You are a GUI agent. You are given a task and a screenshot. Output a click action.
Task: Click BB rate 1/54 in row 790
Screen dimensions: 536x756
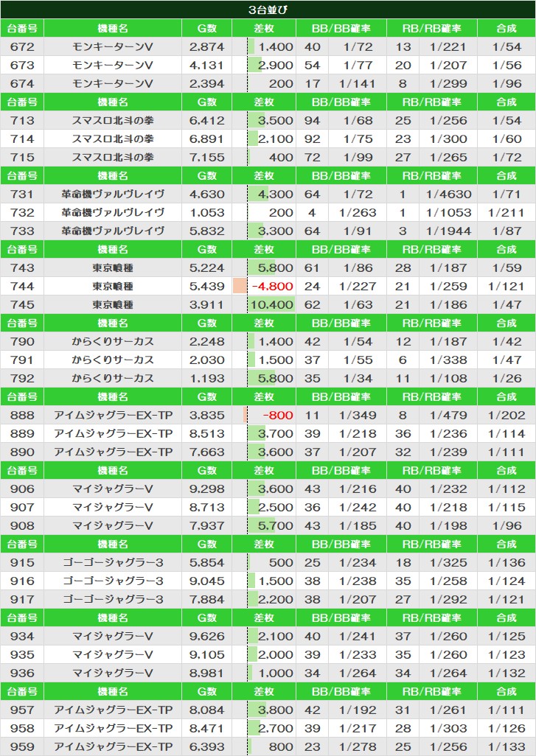[x=358, y=341]
